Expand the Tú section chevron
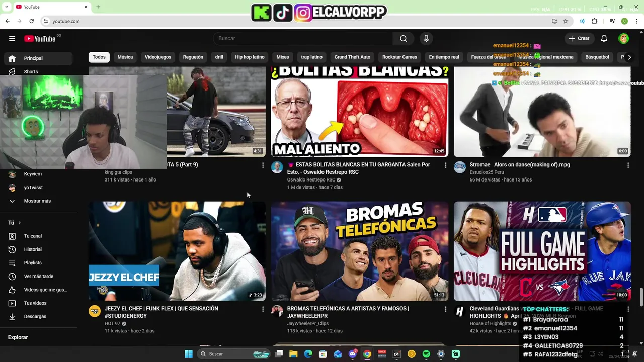This screenshot has height=362, width=644. [20, 223]
